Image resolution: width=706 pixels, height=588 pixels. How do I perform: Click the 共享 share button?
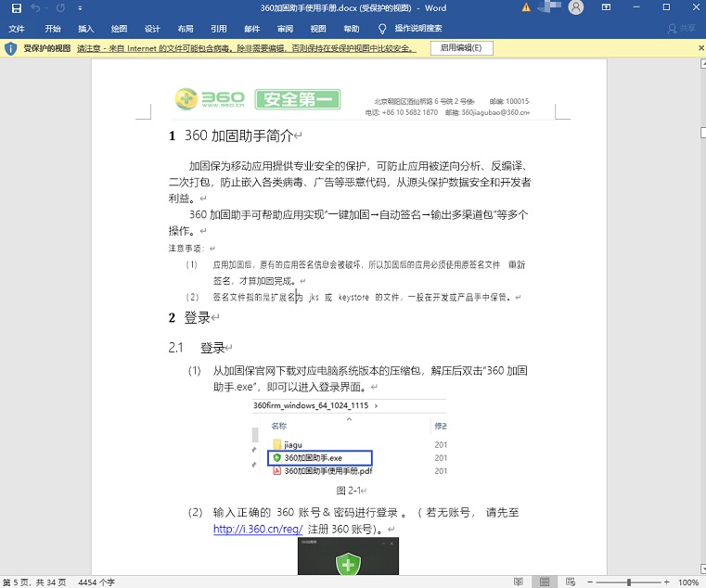(682, 29)
